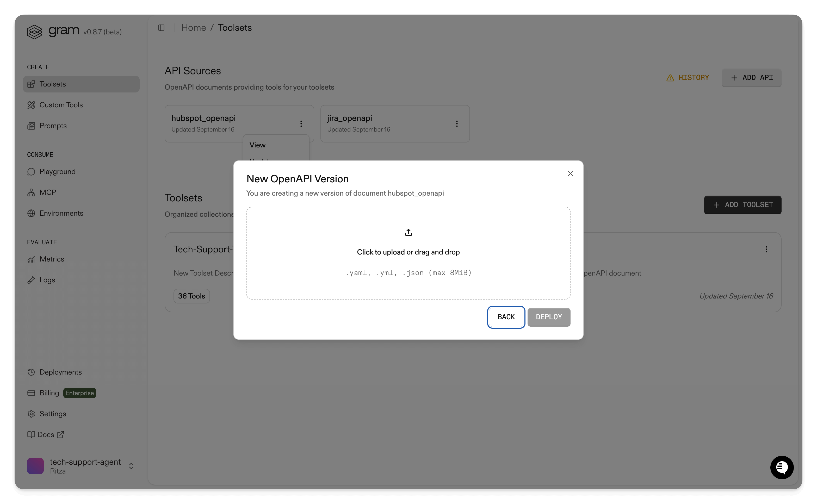Select View from the hubspot_openapi menu
This screenshot has width=817, height=504.
(257, 145)
